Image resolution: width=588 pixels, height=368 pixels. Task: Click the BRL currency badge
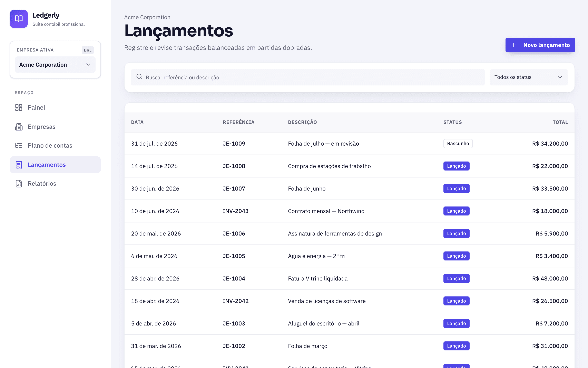tap(88, 50)
